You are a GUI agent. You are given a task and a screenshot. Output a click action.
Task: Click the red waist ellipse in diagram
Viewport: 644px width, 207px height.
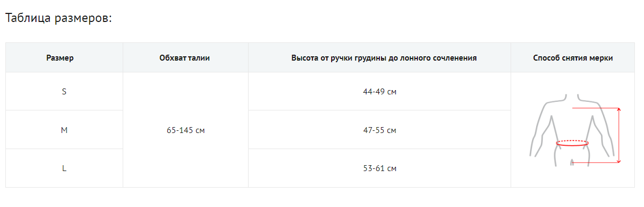[572, 143]
